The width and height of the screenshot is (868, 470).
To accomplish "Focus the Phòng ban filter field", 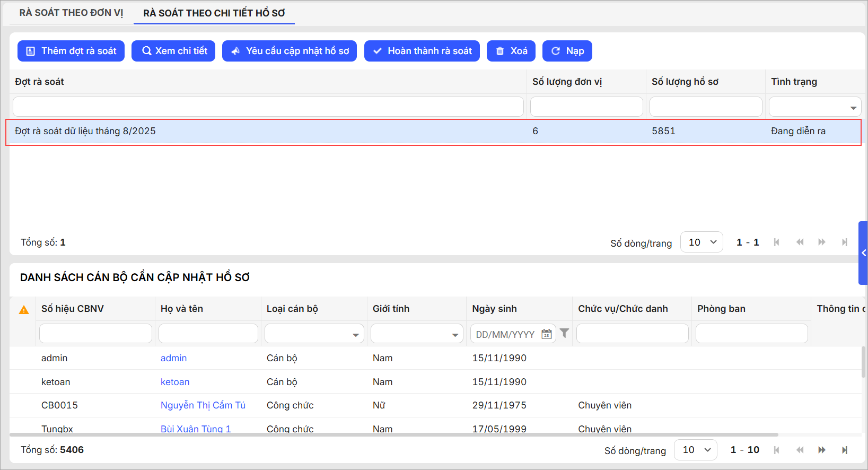I will click(x=752, y=334).
